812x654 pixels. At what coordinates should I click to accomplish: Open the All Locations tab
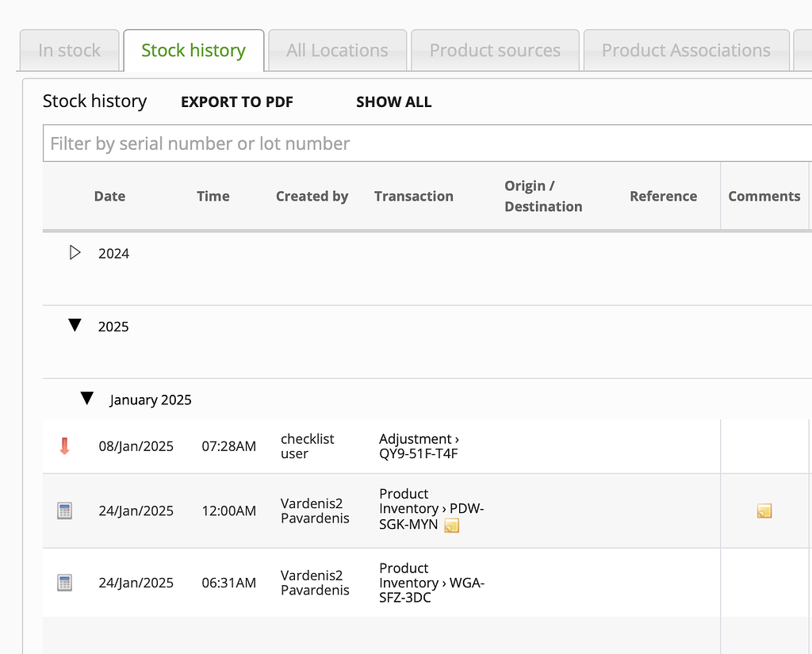click(x=337, y=51)
